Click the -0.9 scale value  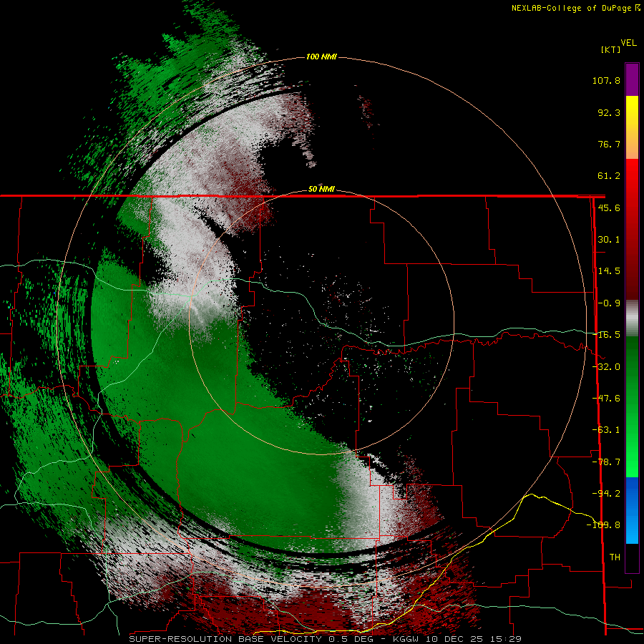[609, 303]
